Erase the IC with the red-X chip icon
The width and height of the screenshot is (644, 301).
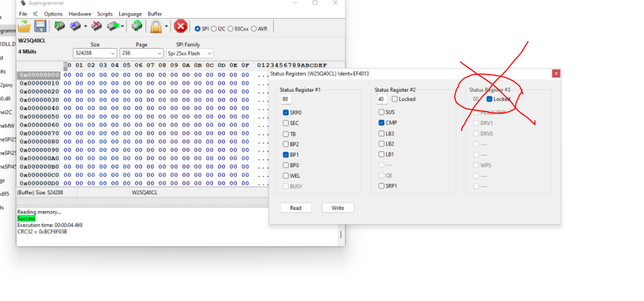point(96,26)
